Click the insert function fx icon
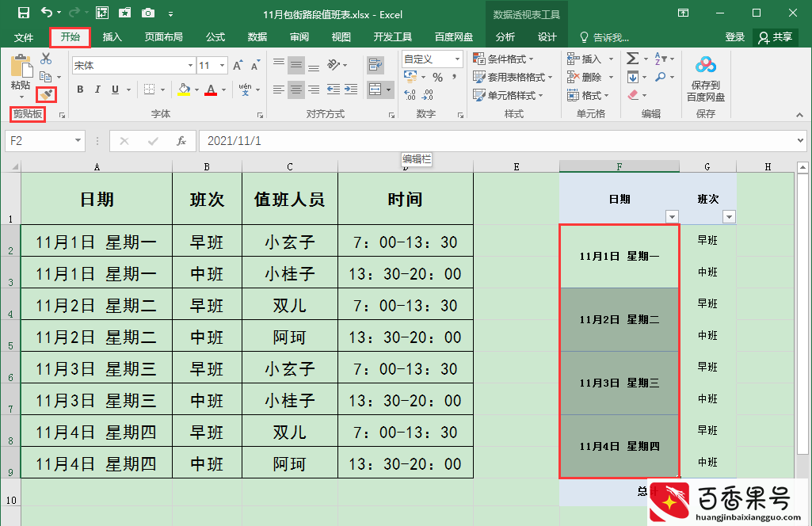Screen dimensions: 812x526 click(181, 141)
